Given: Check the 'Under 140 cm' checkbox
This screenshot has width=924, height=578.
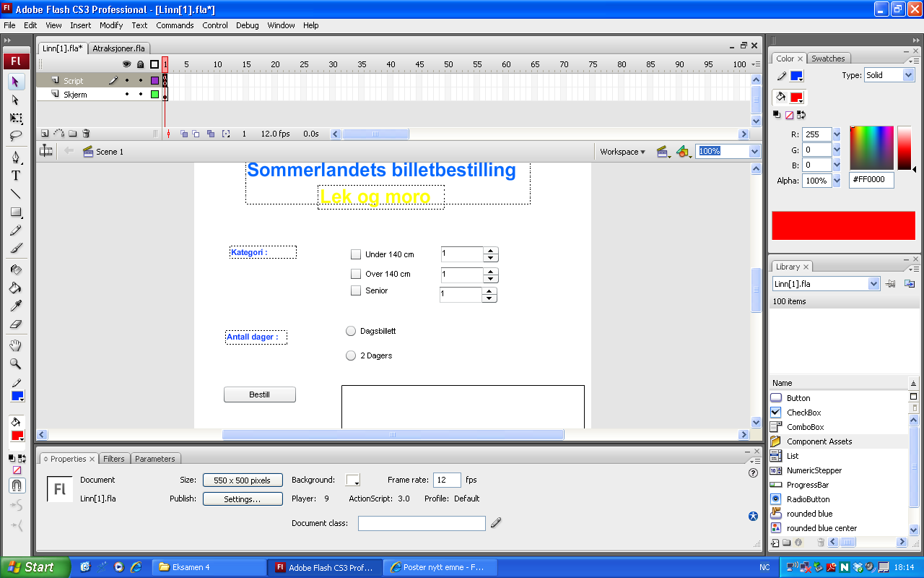Looking at the screenshot, I should [x=356, y=254].
